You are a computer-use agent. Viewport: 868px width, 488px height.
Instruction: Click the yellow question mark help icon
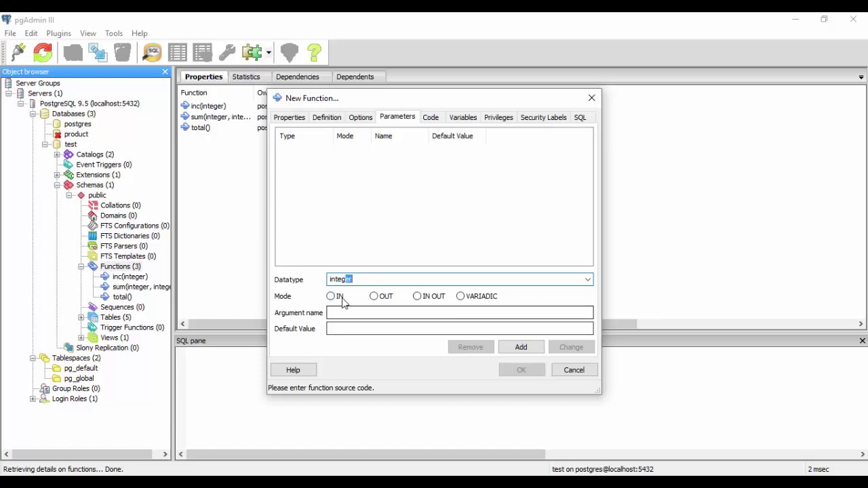click(x=314, y=52)
